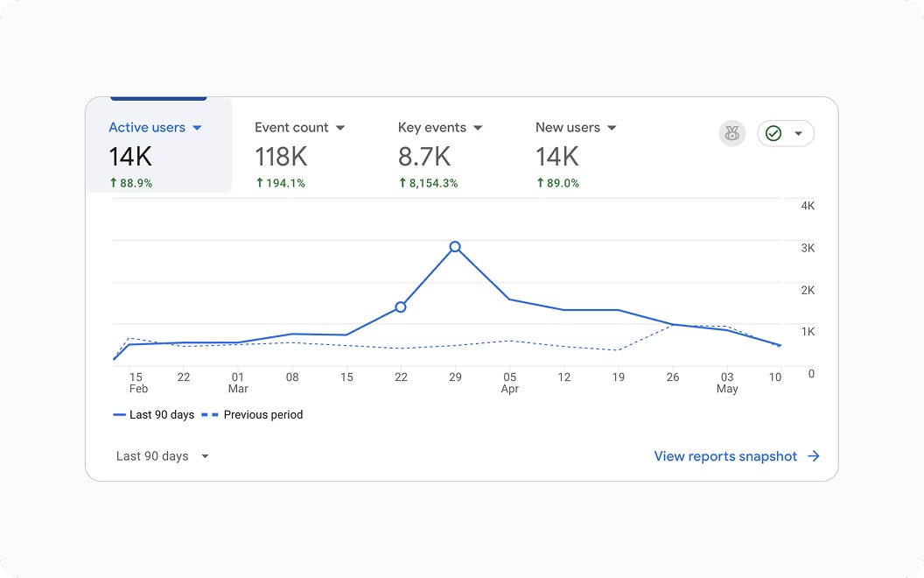Screen dimensions: 924x578
Task: Click the 3K y-axis label
Action: (x=808, y=248)
